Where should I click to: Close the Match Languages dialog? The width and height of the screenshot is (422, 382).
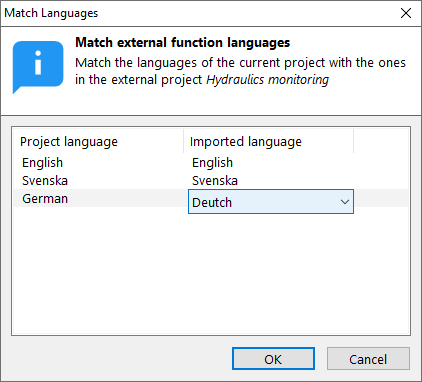click(x=406, y=13)
